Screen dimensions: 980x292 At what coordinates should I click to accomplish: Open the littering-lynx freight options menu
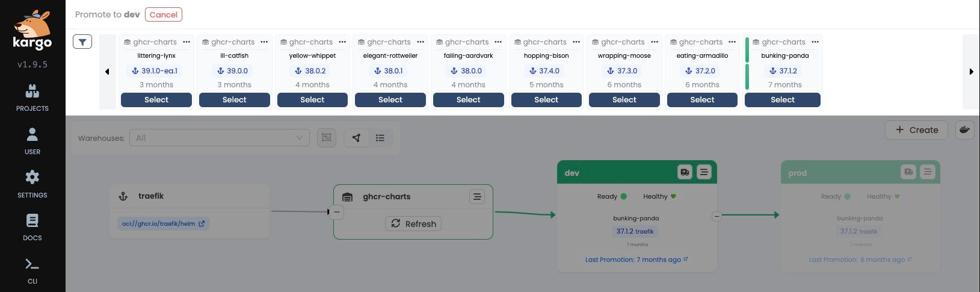pyautogui.click(x=186, y=42)
